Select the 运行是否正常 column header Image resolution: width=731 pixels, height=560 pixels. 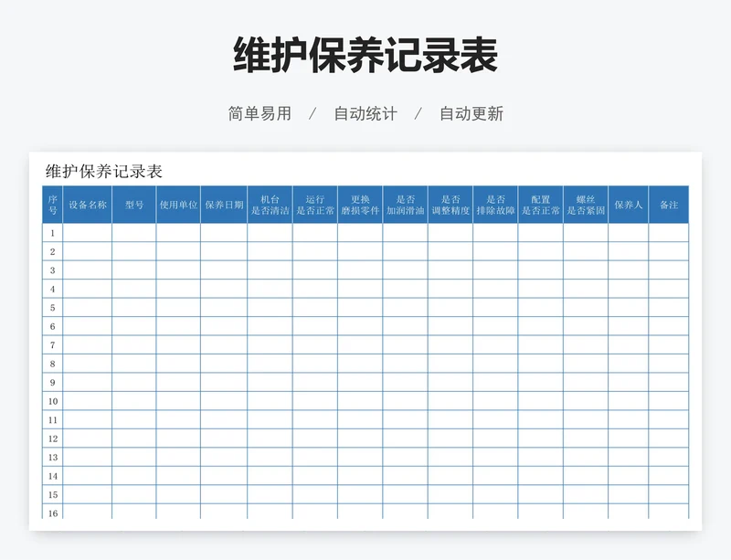[315, 205]
